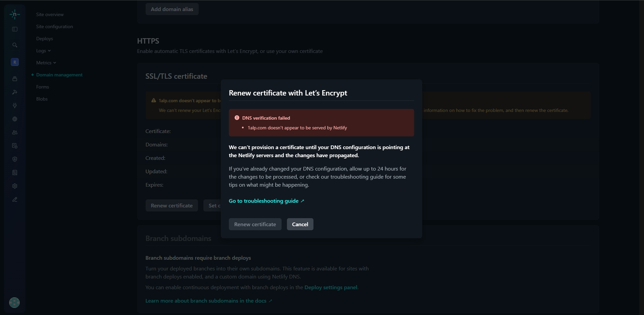Click the warning triangle in the certificate alert
The width and height of the screenshot is (644, 315).
tap(154, 100)
